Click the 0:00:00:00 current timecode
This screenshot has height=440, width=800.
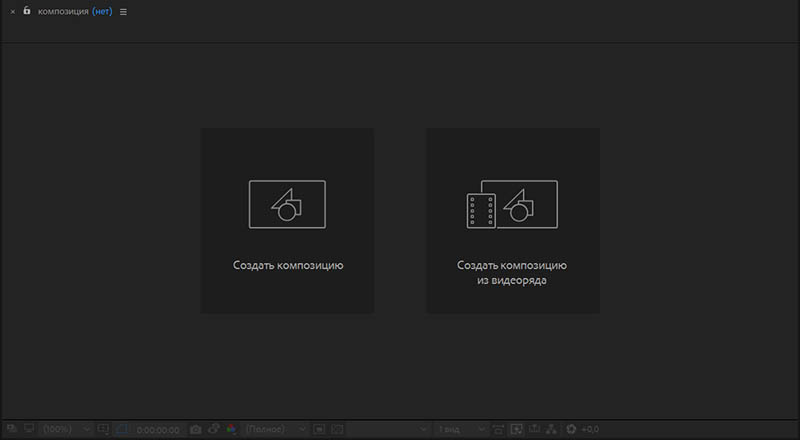coord(157,429)
